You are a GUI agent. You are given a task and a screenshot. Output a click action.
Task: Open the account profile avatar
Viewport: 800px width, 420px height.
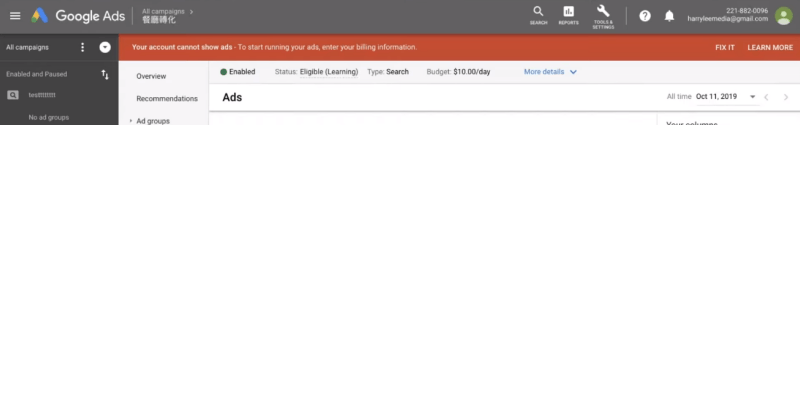pos(782,16)
